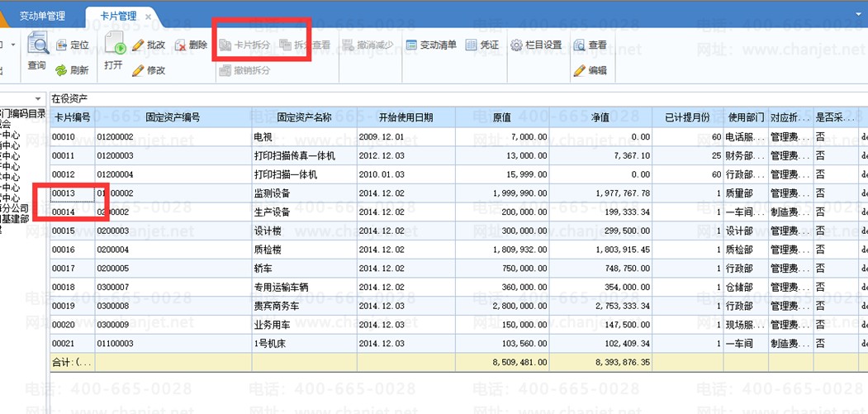Click the asset name 轿车
The image size is (868, 414).
263,269
